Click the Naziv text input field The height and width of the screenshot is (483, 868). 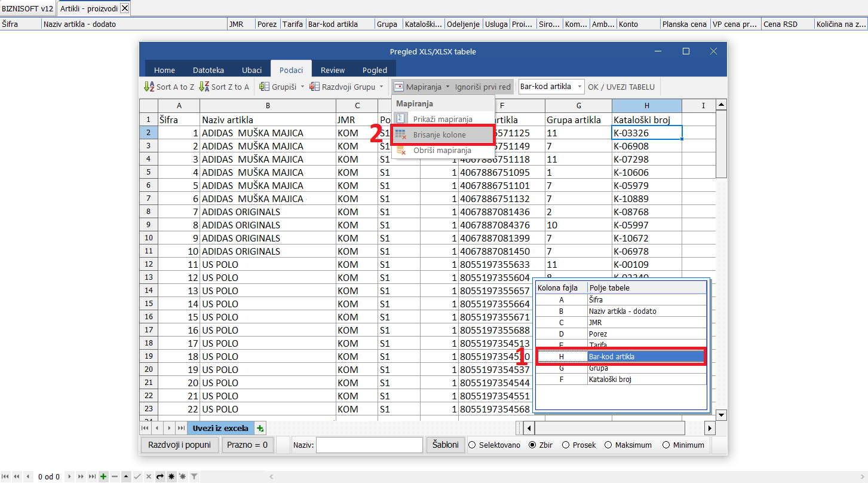tap(369, 445)
